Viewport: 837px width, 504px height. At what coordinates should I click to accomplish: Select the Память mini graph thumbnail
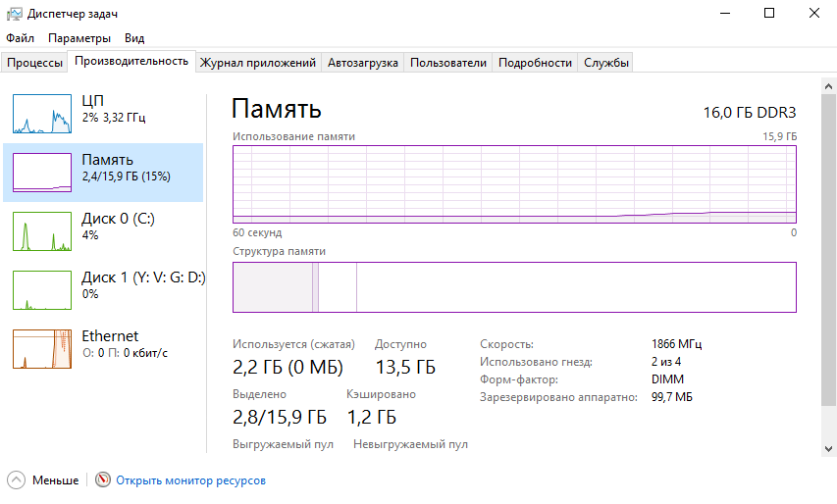click(x=42, y=173)
